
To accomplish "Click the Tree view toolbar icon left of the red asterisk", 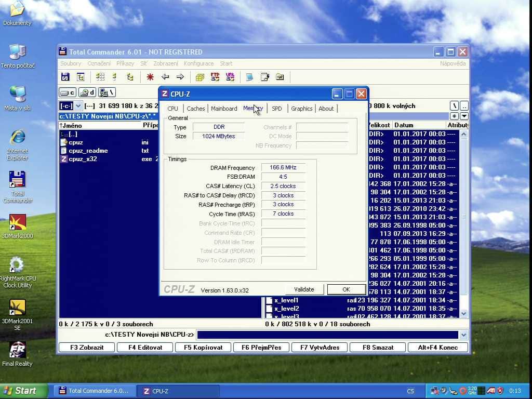I will point(130,77).
